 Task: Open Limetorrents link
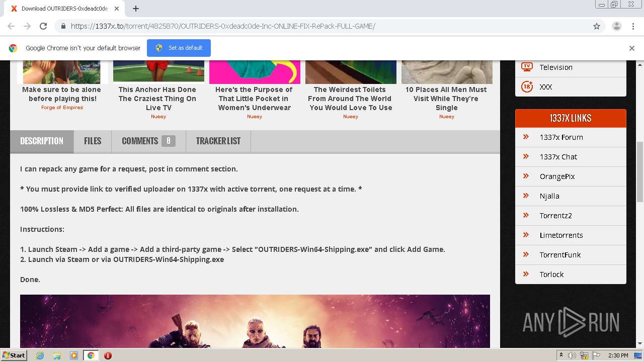point(561,235)
